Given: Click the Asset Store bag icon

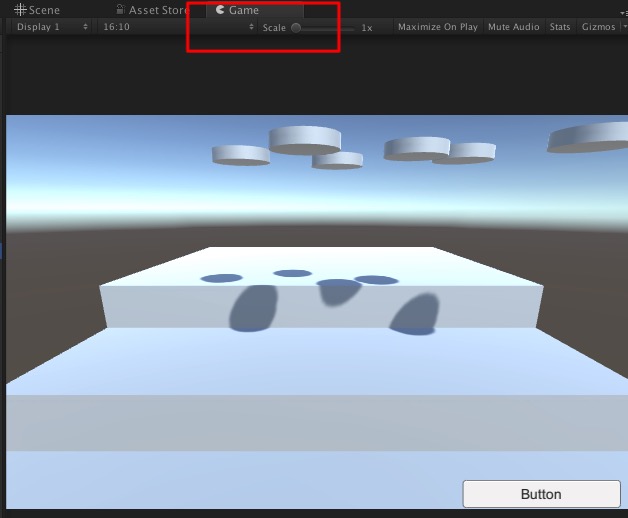Looking at the screenshot, I should [120, 9].
